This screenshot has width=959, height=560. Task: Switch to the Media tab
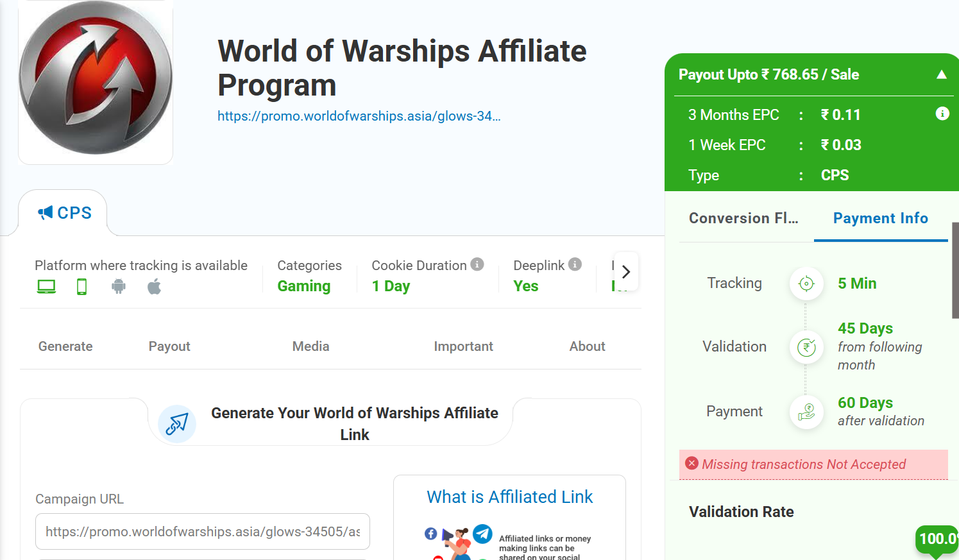[x=311, y=346]
